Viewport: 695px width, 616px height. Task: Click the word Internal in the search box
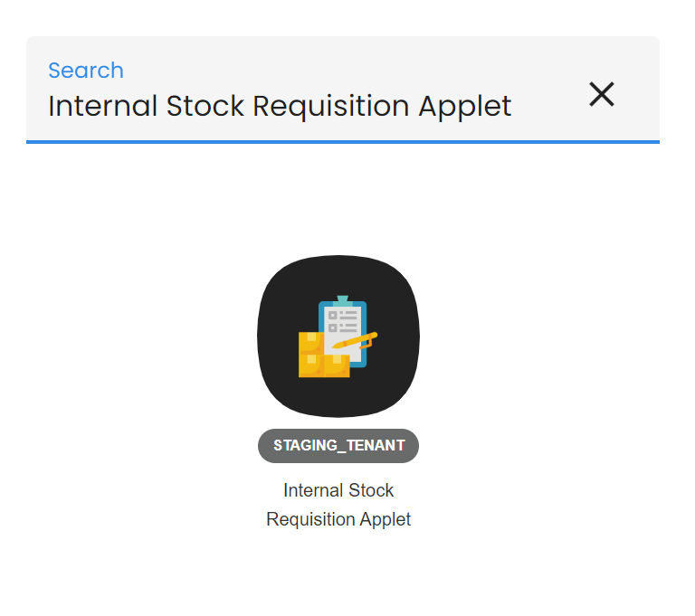(x=102, y=107)
